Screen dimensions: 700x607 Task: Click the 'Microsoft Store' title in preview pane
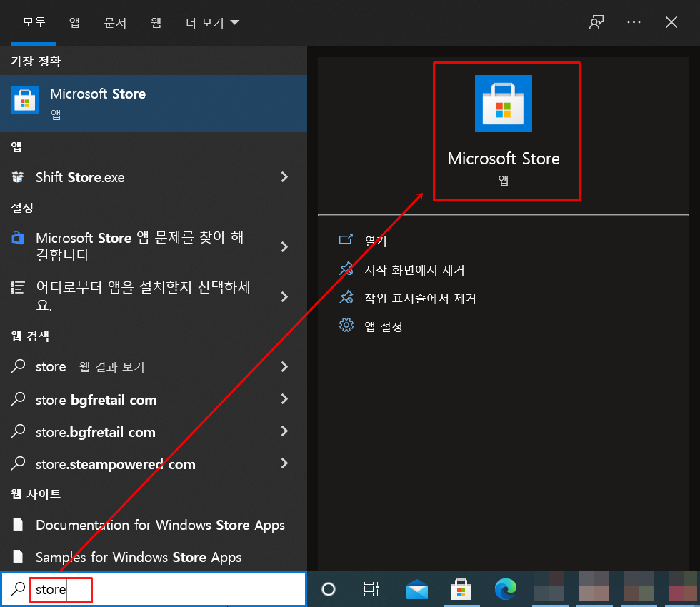coord(503,159)
